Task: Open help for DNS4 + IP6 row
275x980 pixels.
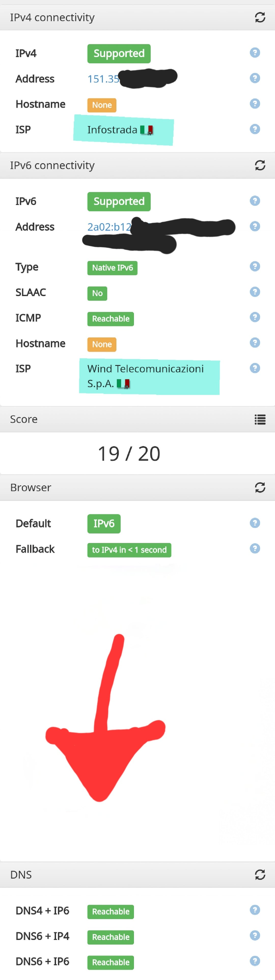Action: 255,910
